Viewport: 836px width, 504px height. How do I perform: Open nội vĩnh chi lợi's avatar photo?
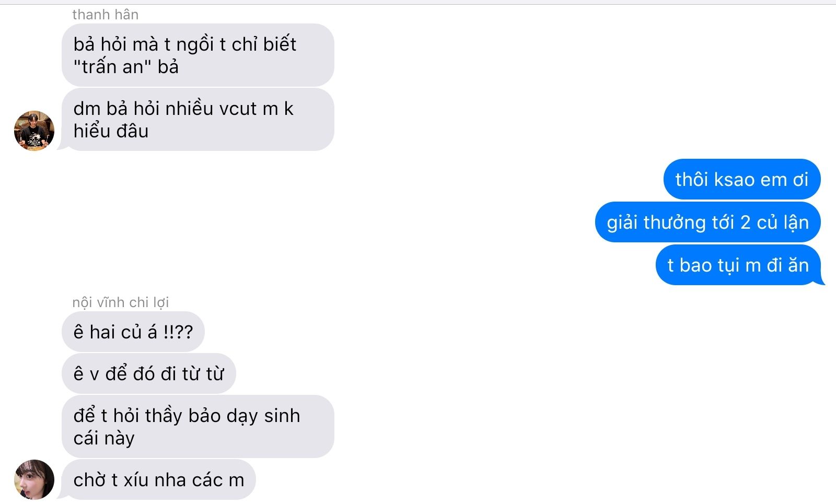point(34,479)
